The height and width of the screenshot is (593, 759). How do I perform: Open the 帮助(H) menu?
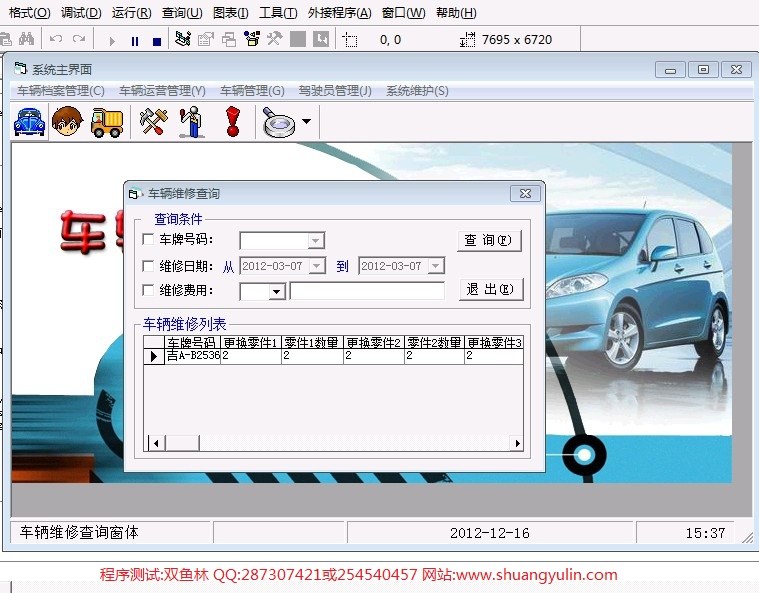(456, 13)
